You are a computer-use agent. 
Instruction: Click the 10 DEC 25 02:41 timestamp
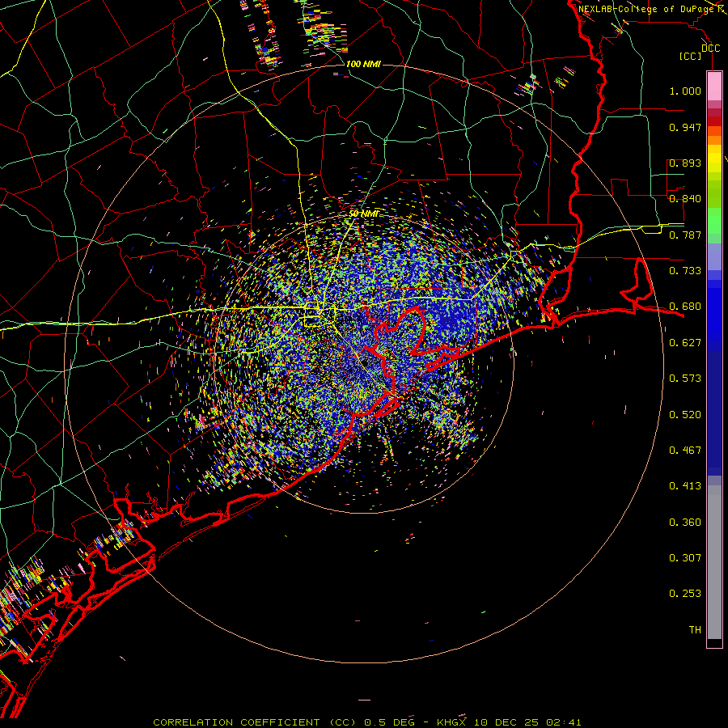pos(527,722)
